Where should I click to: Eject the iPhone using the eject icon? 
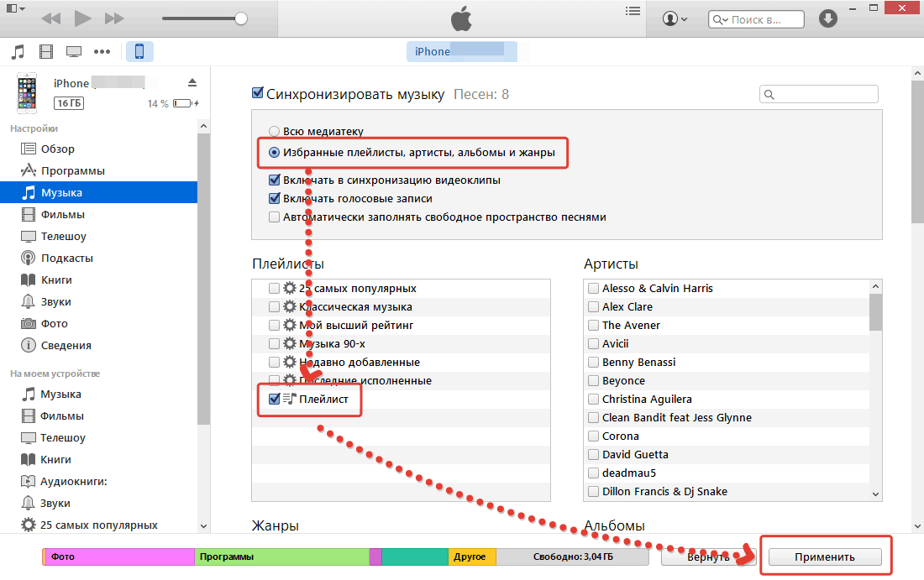click(192, 82)
